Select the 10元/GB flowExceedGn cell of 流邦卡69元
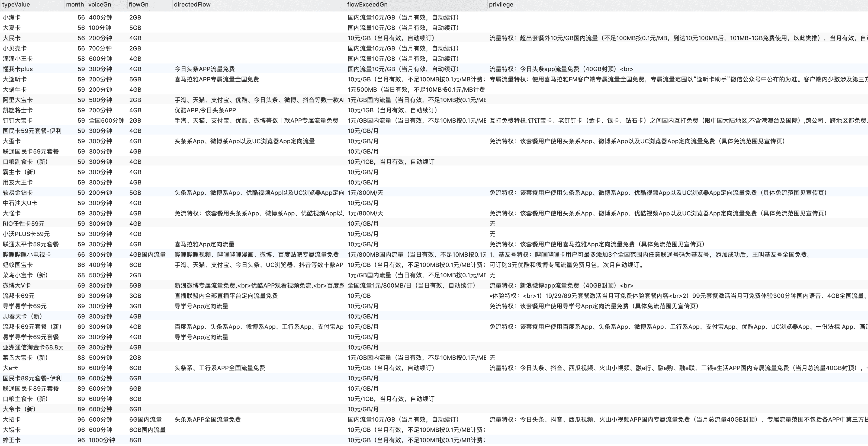 coord(359,296)
